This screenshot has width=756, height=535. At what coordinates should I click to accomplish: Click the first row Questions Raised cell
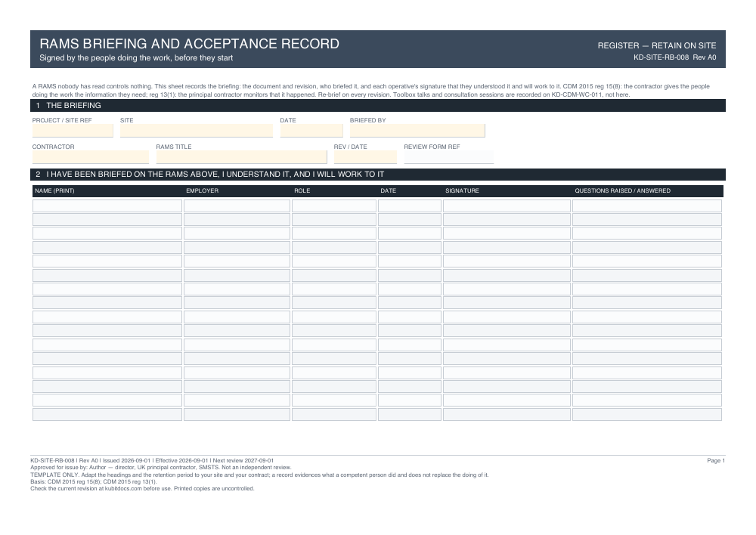(x=647, y=206)
